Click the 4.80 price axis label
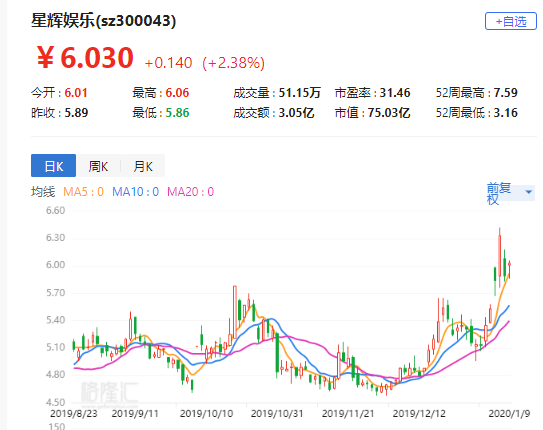The width and height of the screenshot is (543, 430). coord(55,375)
